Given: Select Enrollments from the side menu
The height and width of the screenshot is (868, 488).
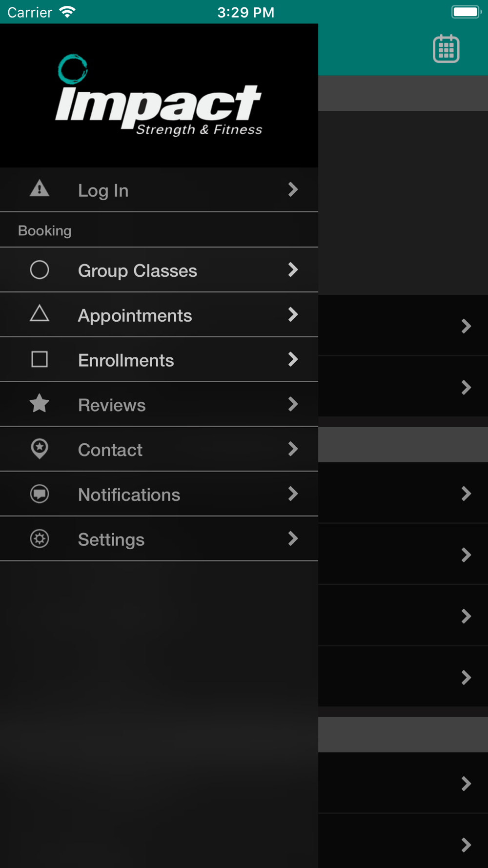Looking at the screenshot, I should [159, 360].
